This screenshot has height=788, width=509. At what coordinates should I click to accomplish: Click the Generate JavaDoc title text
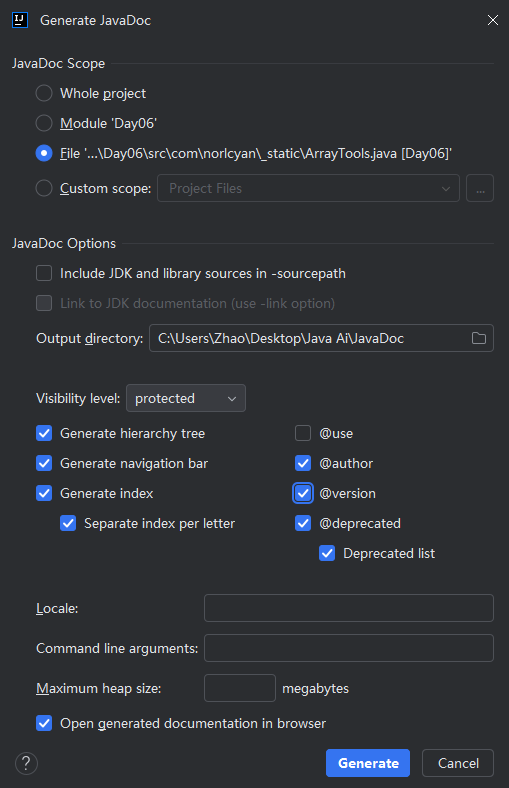(x=95, y=20)
